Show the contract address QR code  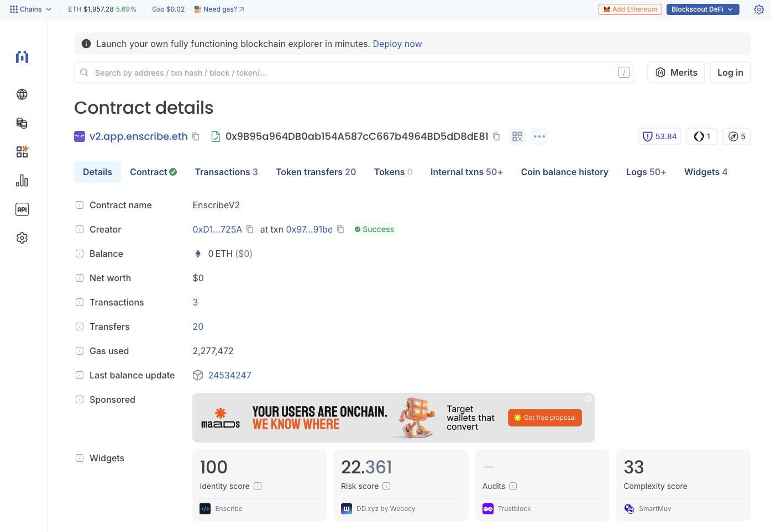517,136
